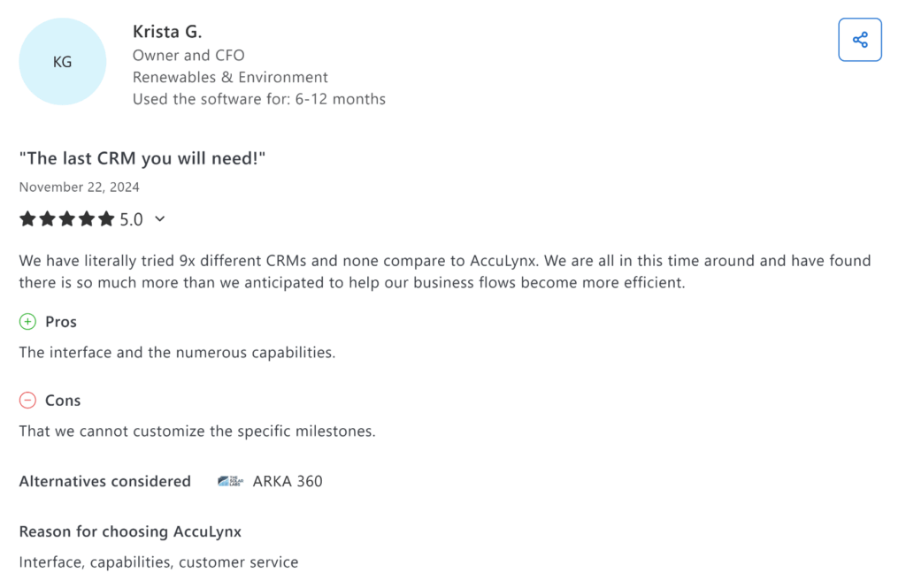Image resolution: width=906 pixels, height=588 pixels.
Task: Open the rating details dropdown next to 5.0
Action: [x=159, y=218]
